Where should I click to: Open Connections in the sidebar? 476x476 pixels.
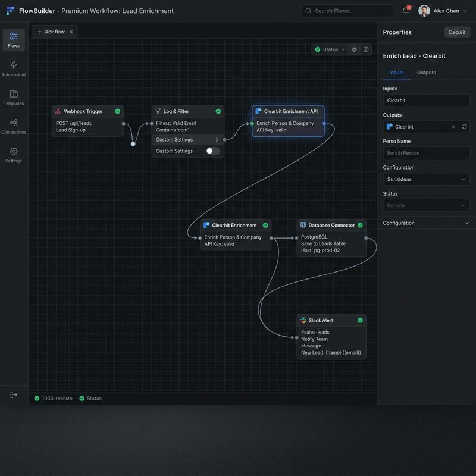(x=14, y=126)
